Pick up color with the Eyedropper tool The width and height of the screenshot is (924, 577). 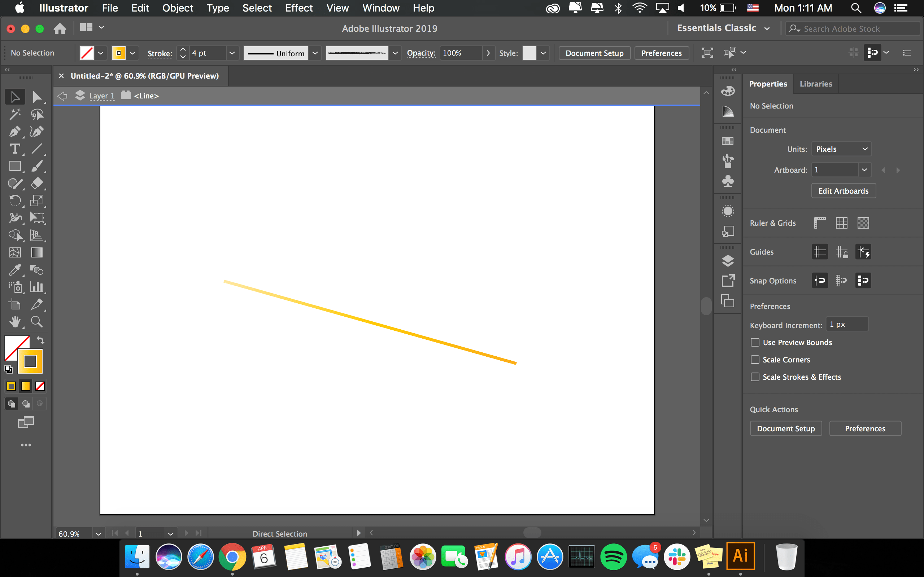[x=15, y=270]
